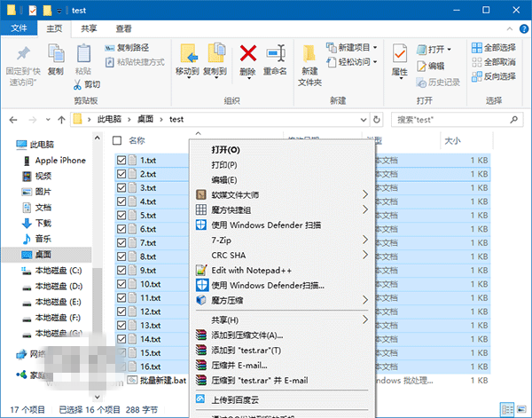This screenshot has width=532, height=418.
Task: Click the Paste icon in the ribbon
Action: pos(82,55)
